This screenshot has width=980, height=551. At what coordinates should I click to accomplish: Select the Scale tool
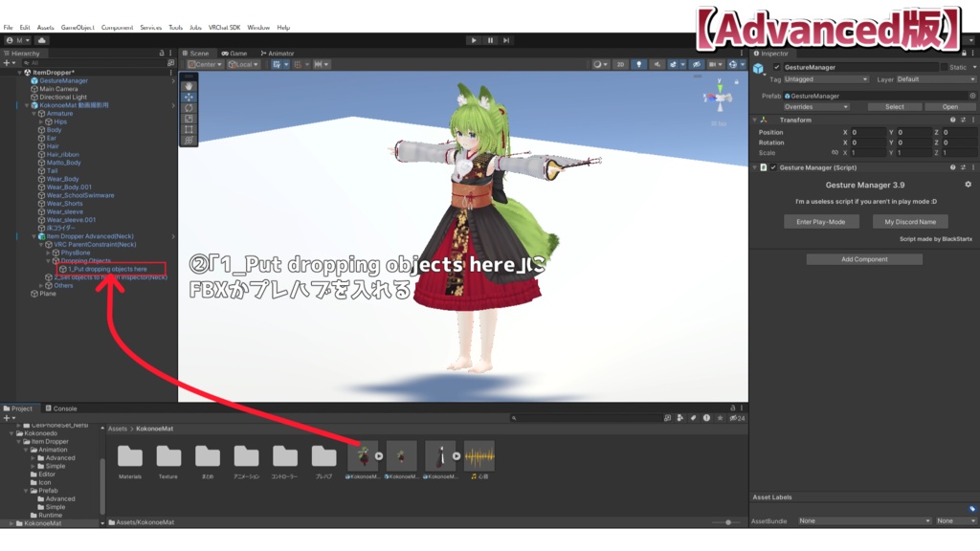tap(189, 118)
